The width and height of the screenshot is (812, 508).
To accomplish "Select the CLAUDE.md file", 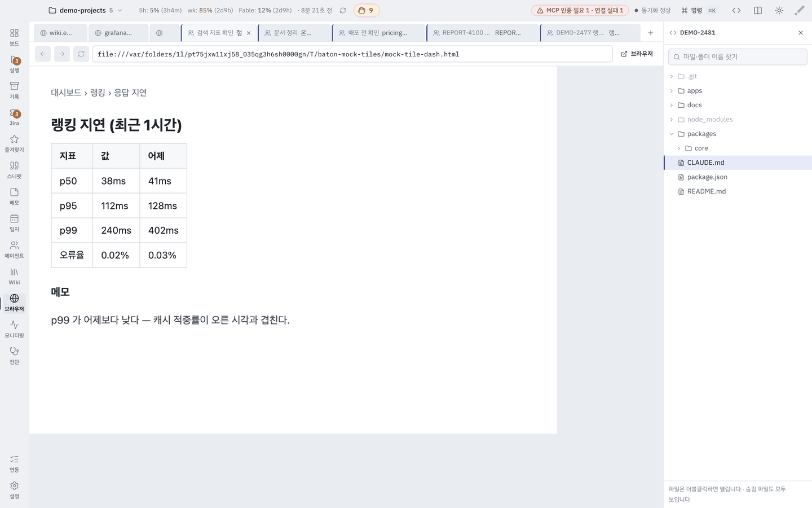I will point(738,163).
